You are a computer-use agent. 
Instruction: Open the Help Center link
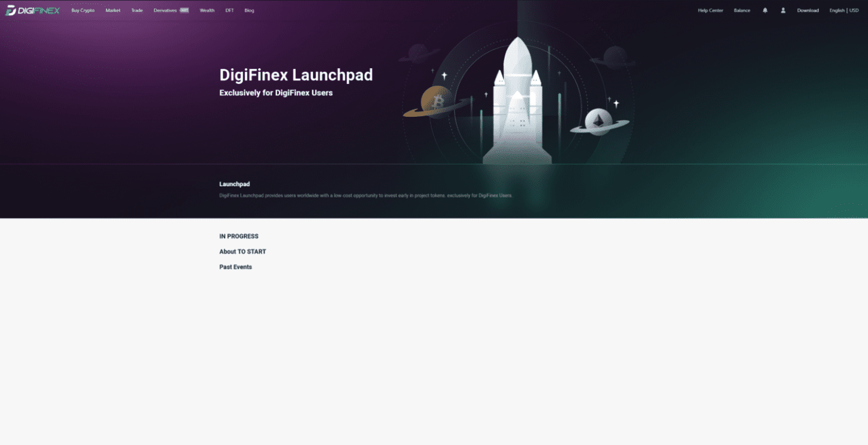(711, 10)
